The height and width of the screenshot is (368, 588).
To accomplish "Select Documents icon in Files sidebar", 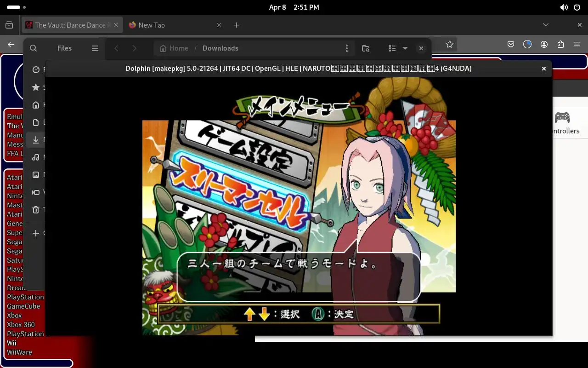I will 36,122.
